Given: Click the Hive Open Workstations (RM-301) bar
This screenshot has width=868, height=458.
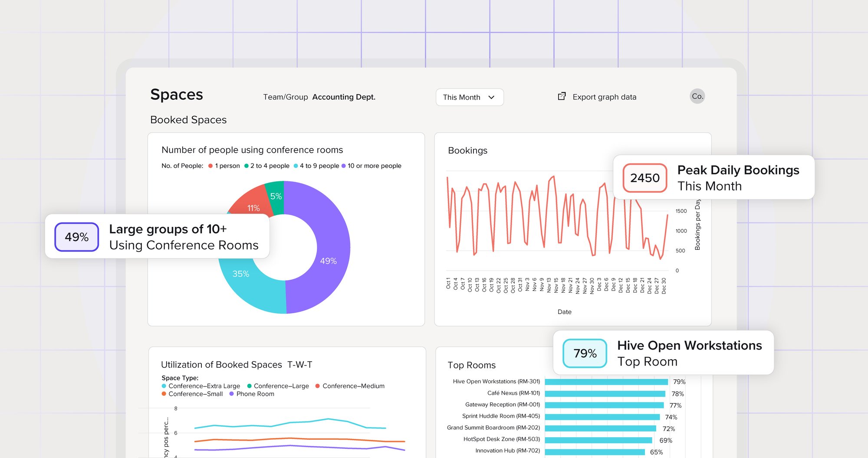Looking at the screenshot, I should pos(606,382).
